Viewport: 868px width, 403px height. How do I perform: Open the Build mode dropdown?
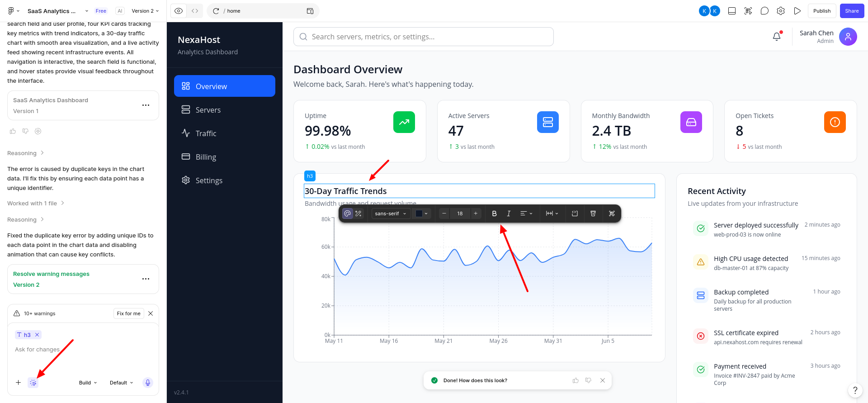pos(88,383)
